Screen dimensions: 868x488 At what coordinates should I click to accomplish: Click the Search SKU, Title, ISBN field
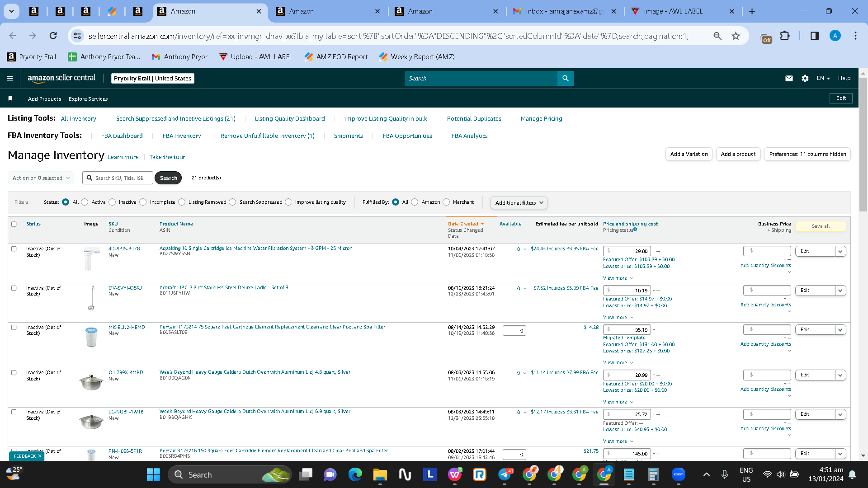pos(118,178)
